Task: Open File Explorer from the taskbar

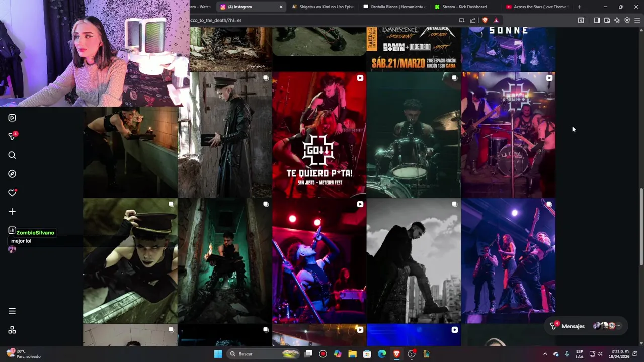Action: coord(352,354)
